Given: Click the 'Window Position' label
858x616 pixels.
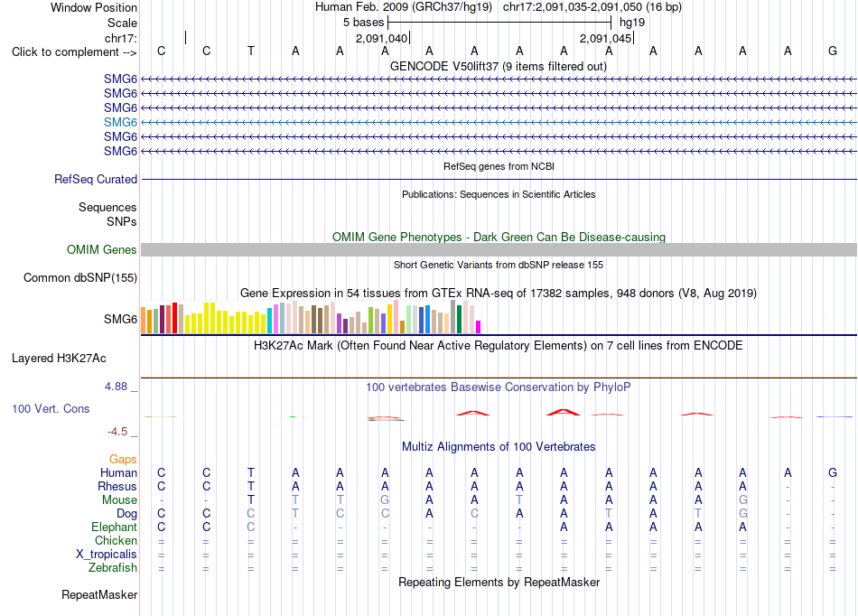Looking at the screenshot, I should 94,7.
